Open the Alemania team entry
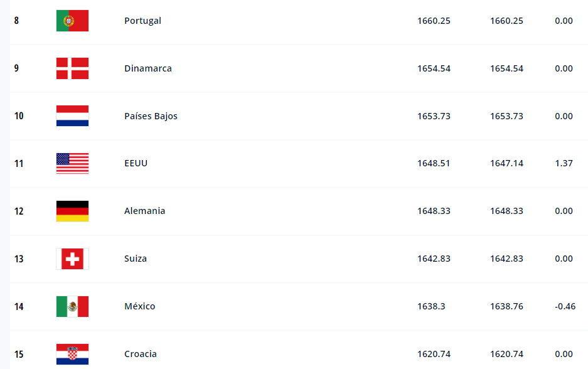This screenshot has width=588, height=369. click(x=144, y=211)
